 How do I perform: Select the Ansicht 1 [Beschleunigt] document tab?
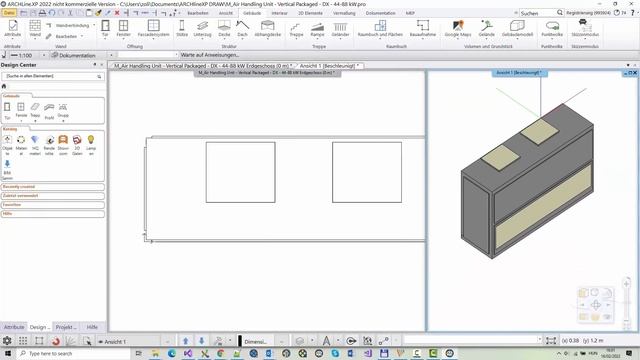click(x=329, y=66)
